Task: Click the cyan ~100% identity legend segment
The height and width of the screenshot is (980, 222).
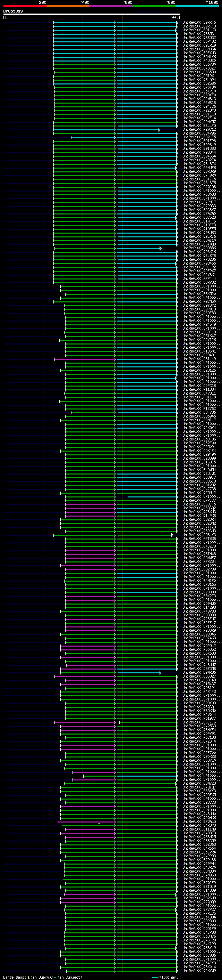Action: tap(197, 6)
